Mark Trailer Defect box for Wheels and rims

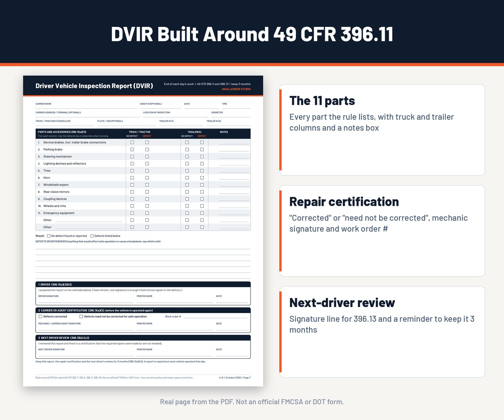click(202, 206)
